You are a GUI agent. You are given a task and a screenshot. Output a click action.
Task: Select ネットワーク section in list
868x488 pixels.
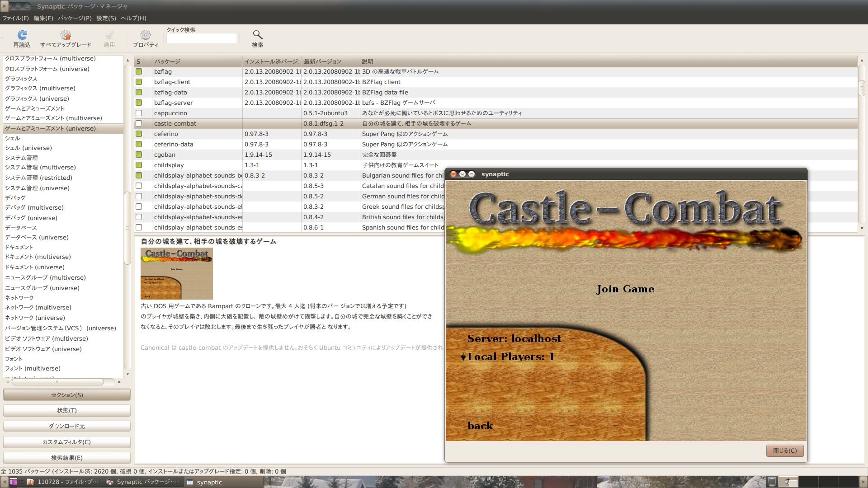tap(63, 298)
